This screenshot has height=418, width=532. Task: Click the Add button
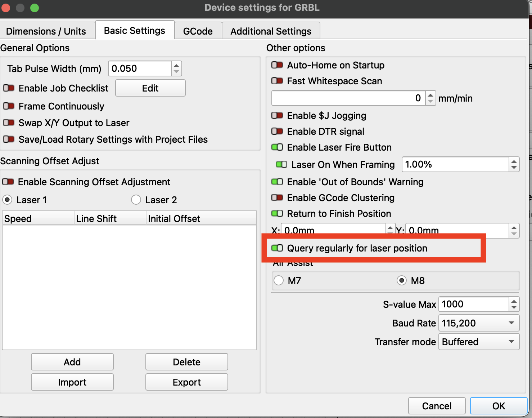[72, 362]
